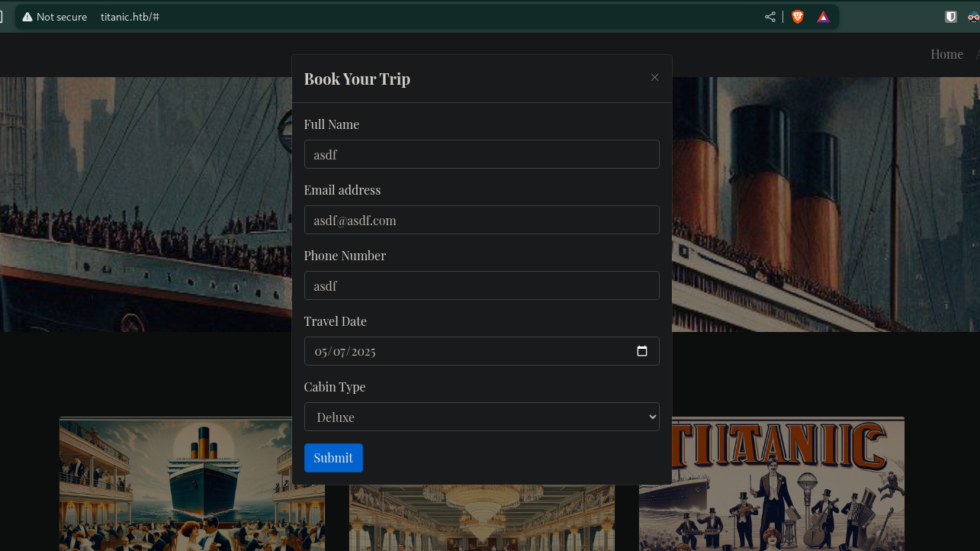Click the Travel Date field
The image size is (980, 551).
coord(481,351)
